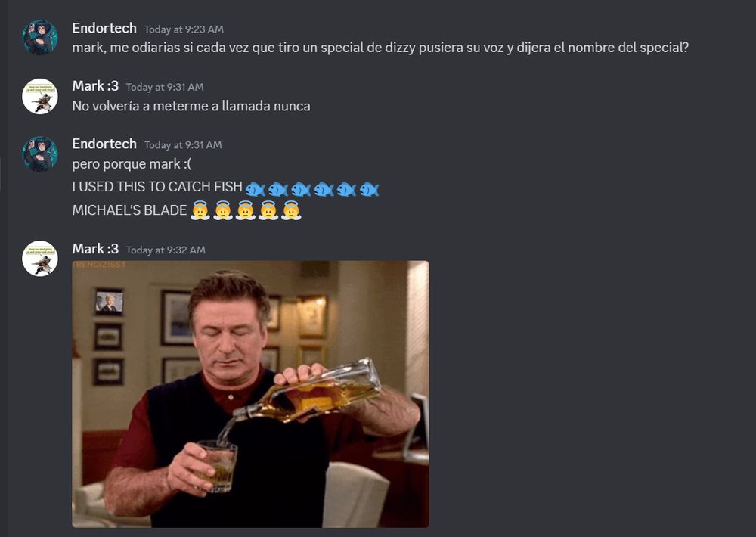Screen dimensions: 756x537
Task: Open Endortech's avatar on 9:31 AM message
Action: [40, 154]
